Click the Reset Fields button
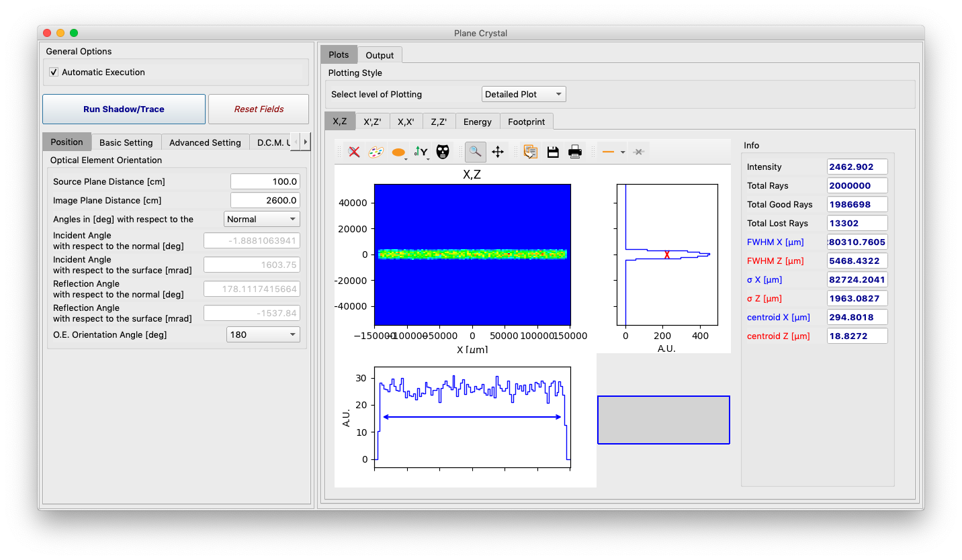The height and width of the screenshot is (560, 962). coord(259,109)
